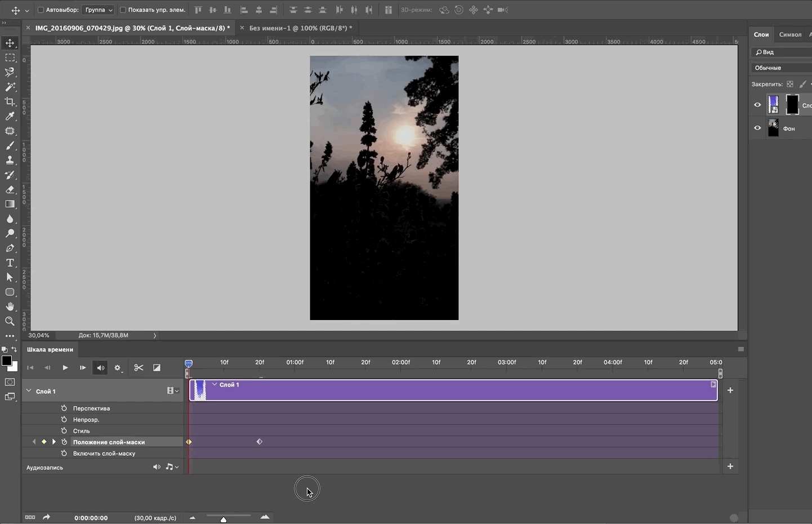Open the Символ panel tab
Image resolution: width=812 pixels, height=524 pixels.
pos(790,34)
